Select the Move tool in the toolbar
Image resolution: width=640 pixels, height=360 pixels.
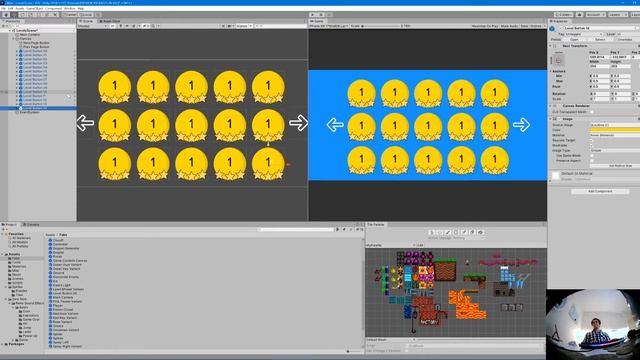[14, 15]
